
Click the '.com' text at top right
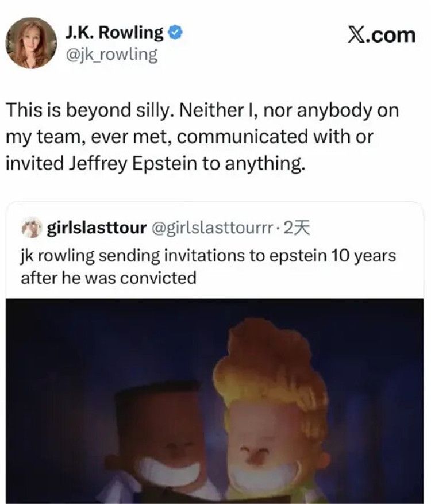392,34
